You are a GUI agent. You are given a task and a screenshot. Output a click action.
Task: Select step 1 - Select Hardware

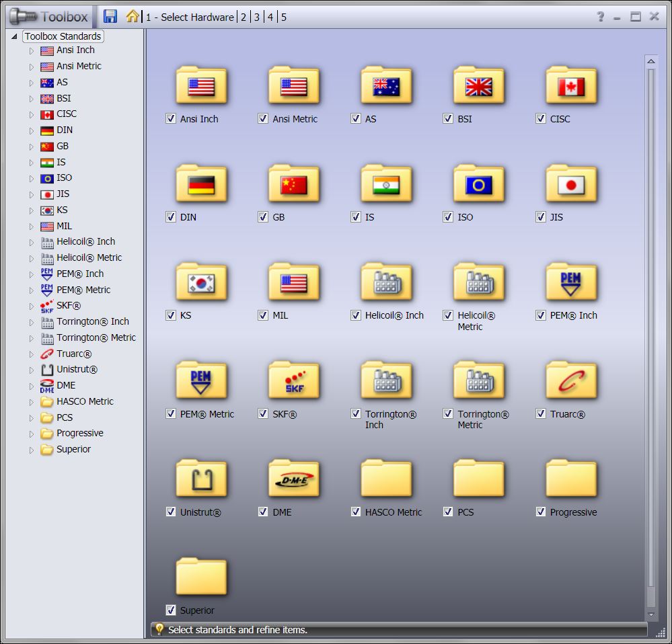(190, 17)
